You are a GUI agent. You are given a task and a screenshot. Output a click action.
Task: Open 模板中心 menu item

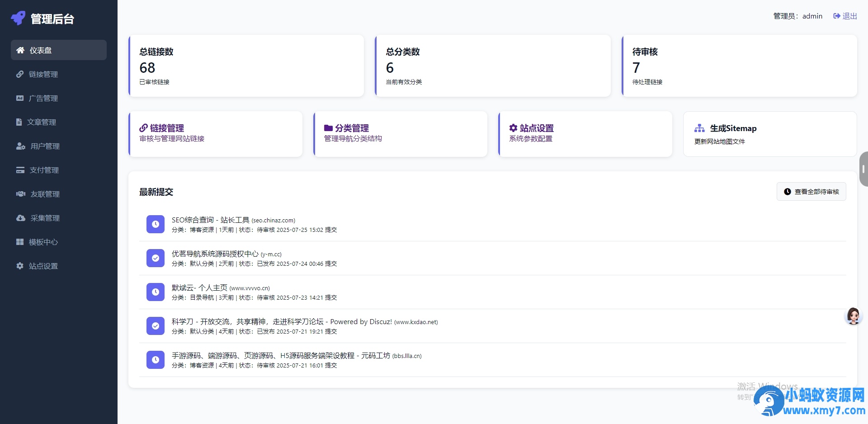59,242
